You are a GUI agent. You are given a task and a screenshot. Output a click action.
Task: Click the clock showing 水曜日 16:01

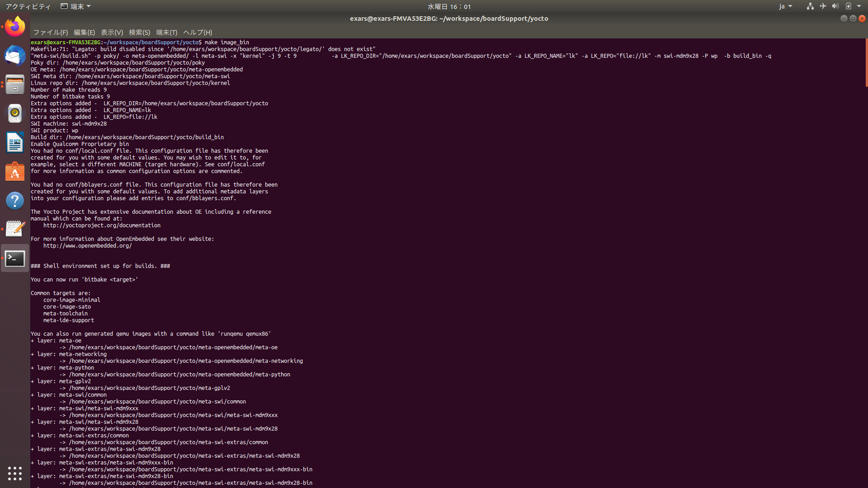click(x=449, y=6)
